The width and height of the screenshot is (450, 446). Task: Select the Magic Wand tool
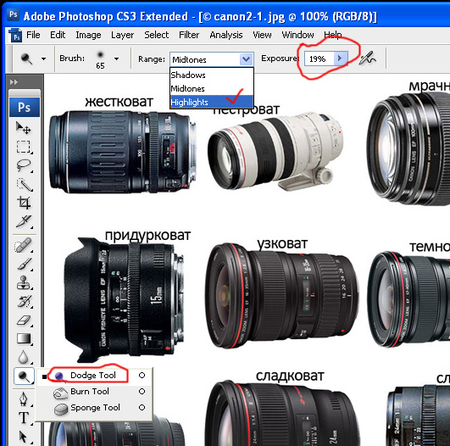24,184
